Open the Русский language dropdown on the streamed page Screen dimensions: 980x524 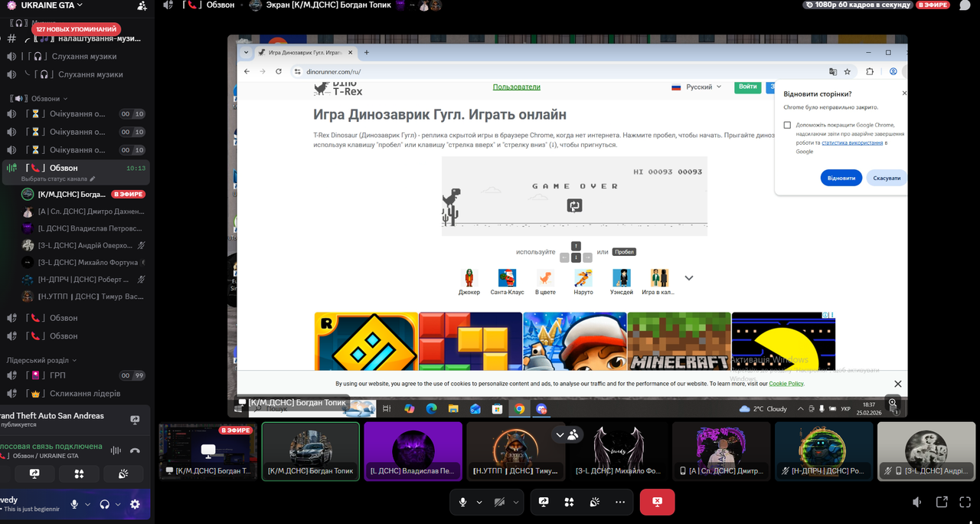click(697, 87)
